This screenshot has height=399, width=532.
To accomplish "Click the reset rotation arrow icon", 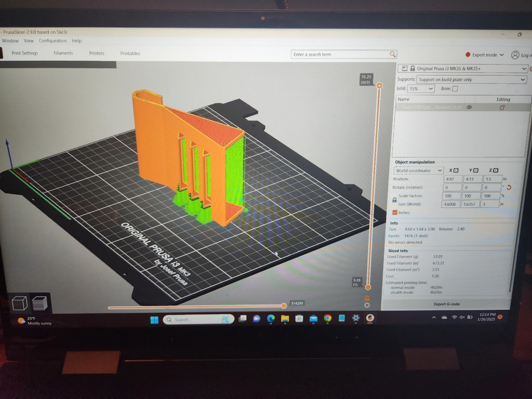I will pyautogui.click(x=509, y=187).
